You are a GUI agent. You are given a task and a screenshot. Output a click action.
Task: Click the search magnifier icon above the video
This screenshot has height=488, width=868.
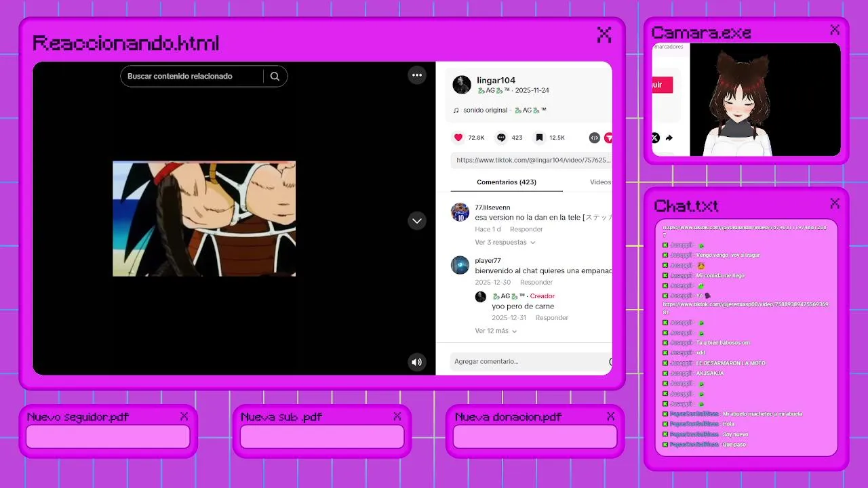[275, 77]
